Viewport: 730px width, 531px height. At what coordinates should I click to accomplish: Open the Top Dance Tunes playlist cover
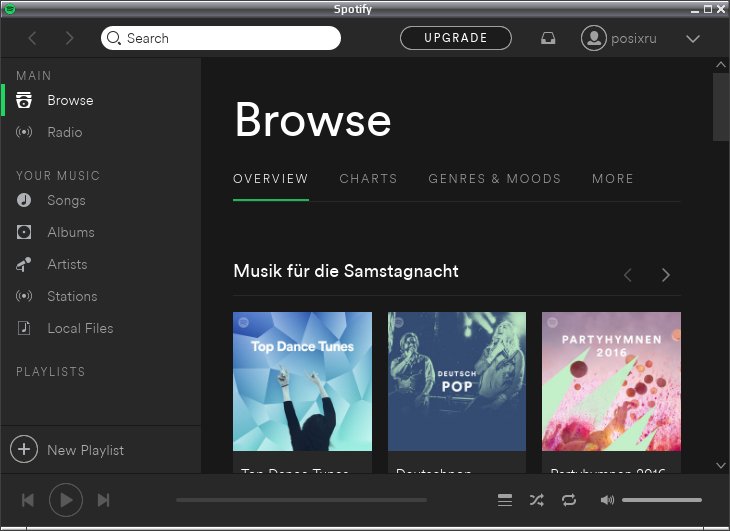click(302, 381)
